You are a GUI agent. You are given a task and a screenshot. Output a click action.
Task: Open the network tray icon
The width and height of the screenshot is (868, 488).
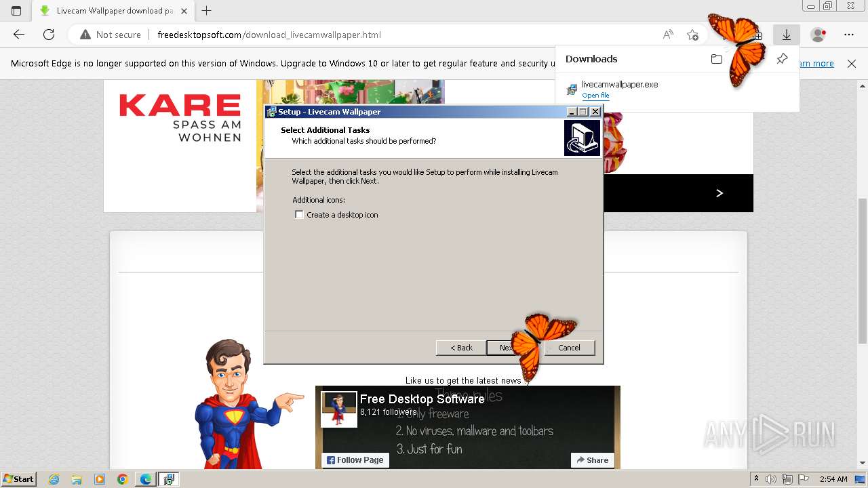787,479
